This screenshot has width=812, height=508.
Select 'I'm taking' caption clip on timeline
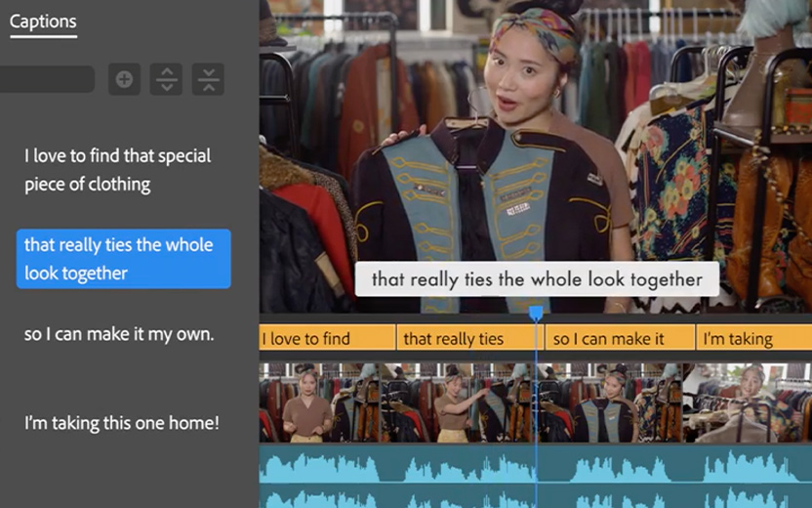click(753, 339)
